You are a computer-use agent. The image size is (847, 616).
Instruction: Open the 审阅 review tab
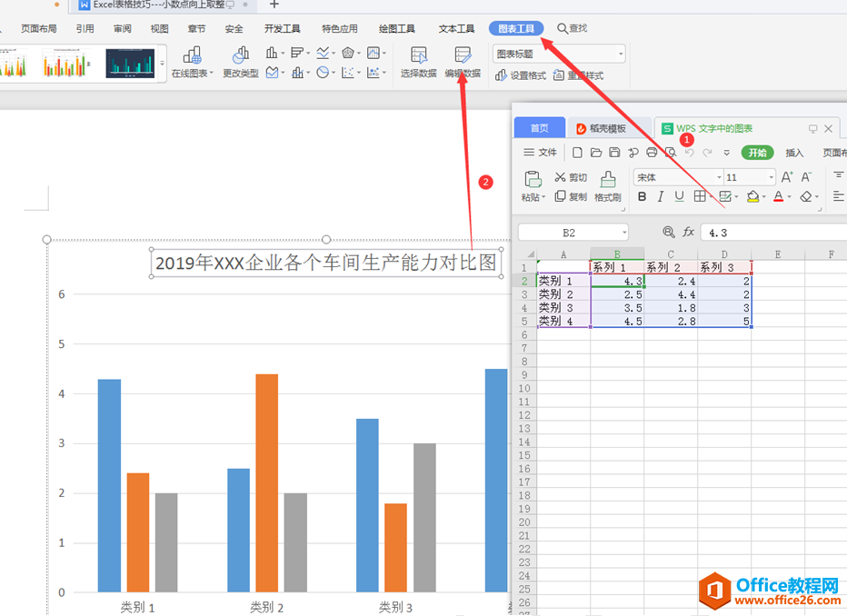tap(123, 28)
